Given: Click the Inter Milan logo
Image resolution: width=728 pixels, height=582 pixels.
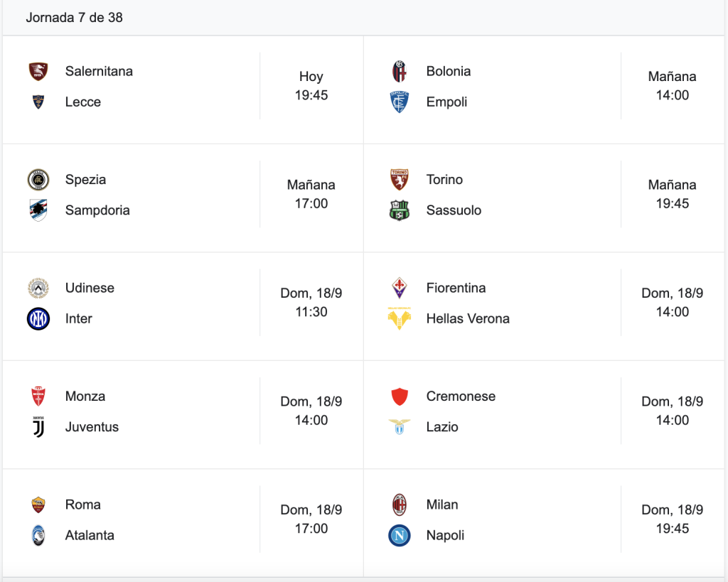Looking at the screenshot, I should click(38, 319).
